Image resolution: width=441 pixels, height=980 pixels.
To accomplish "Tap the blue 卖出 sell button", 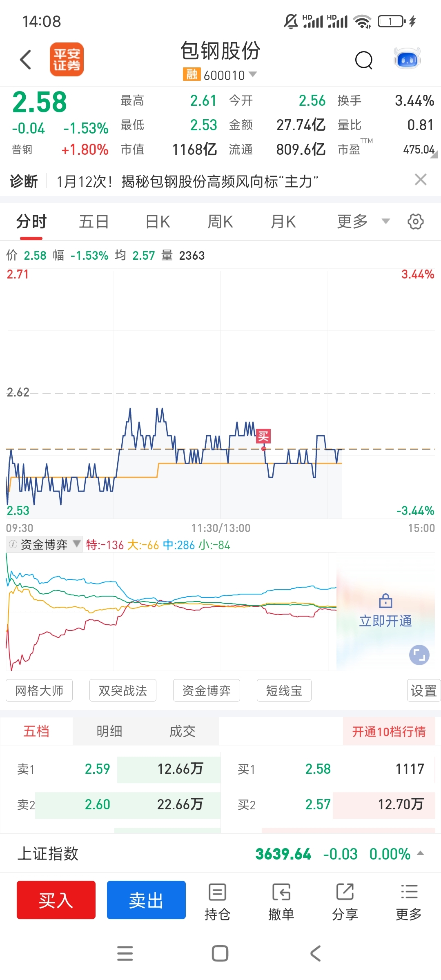I will point(146,900).
